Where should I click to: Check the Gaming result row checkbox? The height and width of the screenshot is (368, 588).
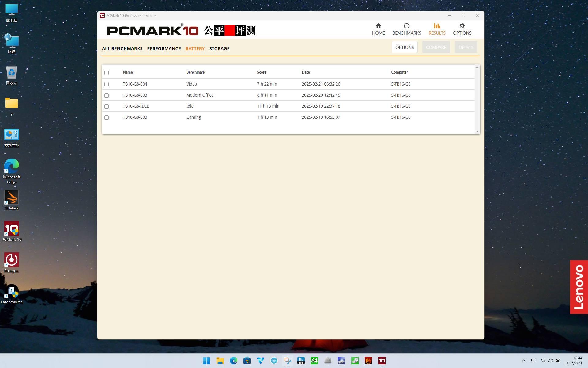point(107,117)
